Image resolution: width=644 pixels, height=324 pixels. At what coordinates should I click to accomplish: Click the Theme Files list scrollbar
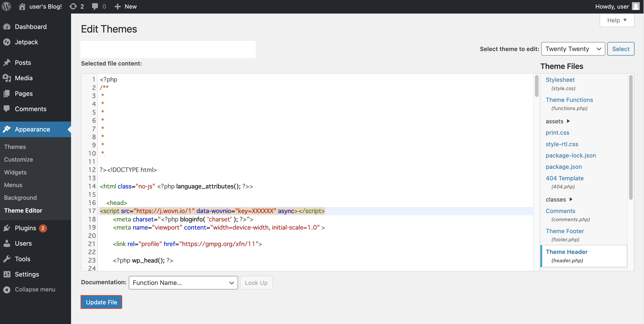631,137
